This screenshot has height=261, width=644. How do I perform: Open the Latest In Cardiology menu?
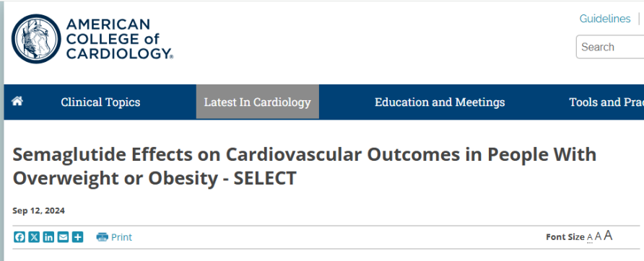(258, 102)
